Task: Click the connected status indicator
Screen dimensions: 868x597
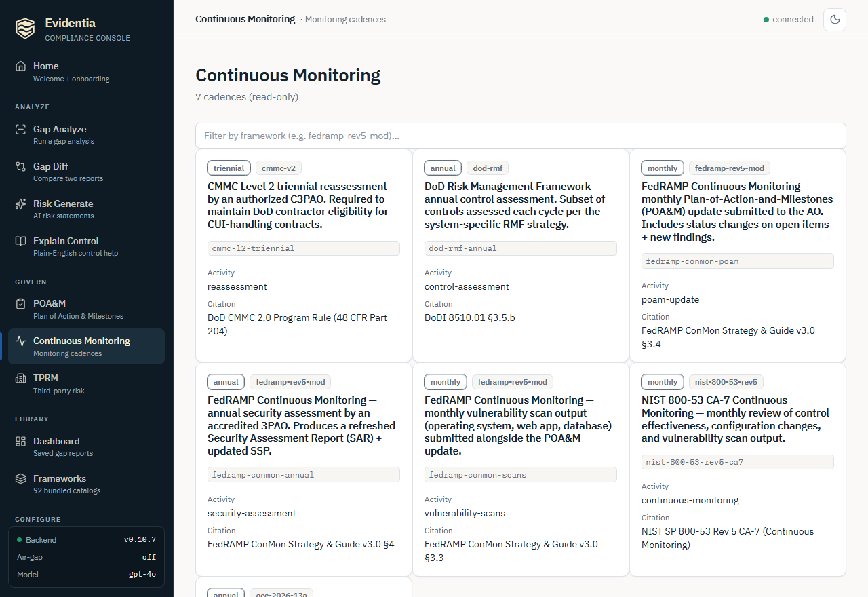Action: (789, 20)
